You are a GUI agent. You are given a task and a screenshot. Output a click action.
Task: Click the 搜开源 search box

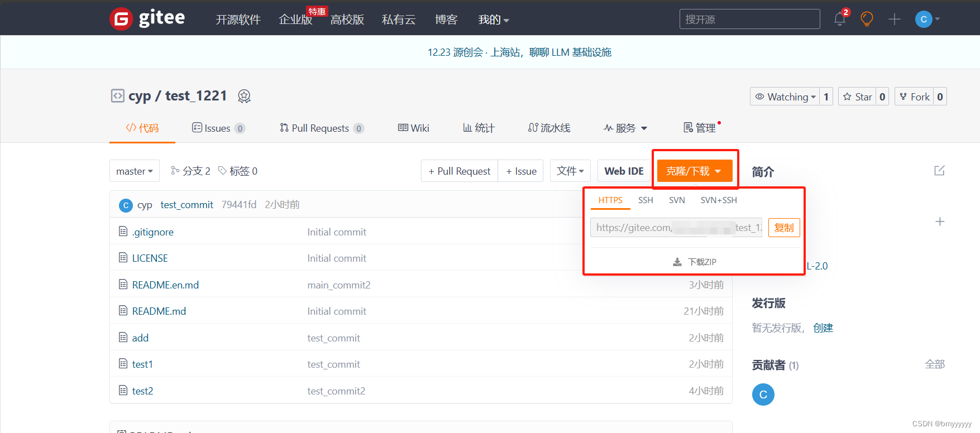point(749,19)
